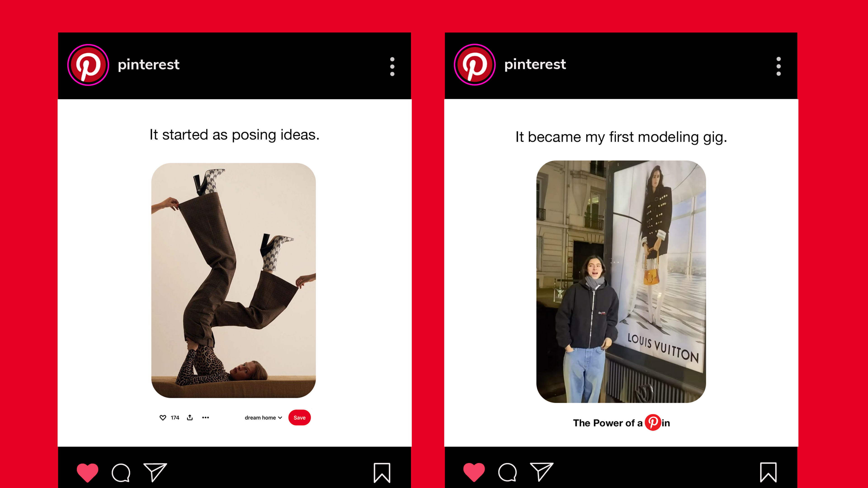Click the heart icon on the left post
This screenshot has height=488, width=868.
click(87, 472)
